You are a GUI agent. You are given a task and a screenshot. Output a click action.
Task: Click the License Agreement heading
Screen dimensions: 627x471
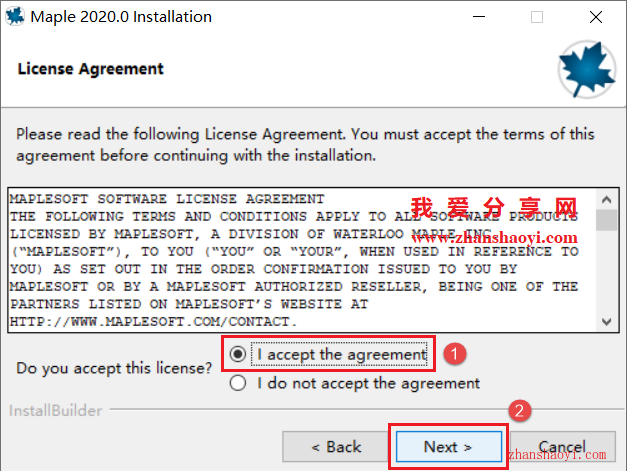[x=90, y=69]
